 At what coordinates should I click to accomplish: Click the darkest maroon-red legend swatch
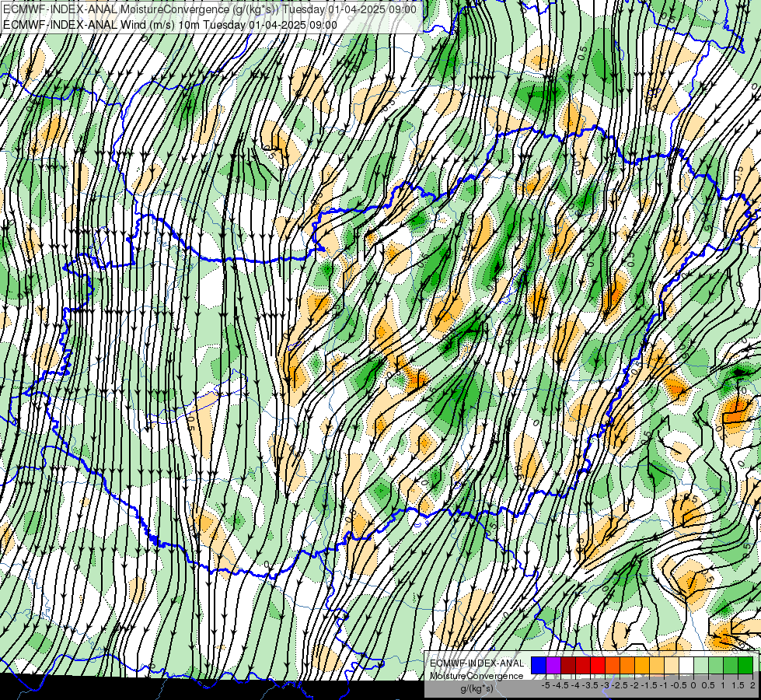click(568, 665)
